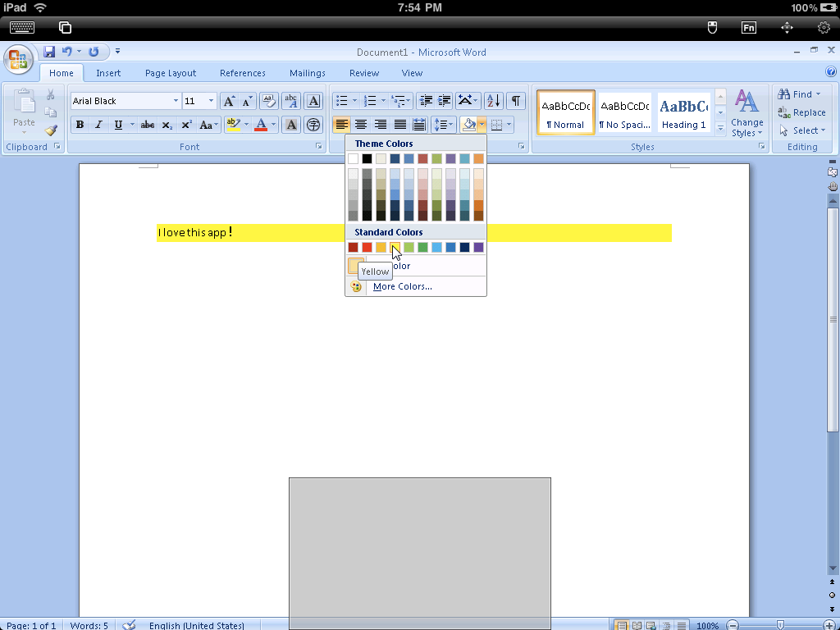Click the iPad keyboard icon
Screen dimensions: 840x630
[x=22, y=27]
